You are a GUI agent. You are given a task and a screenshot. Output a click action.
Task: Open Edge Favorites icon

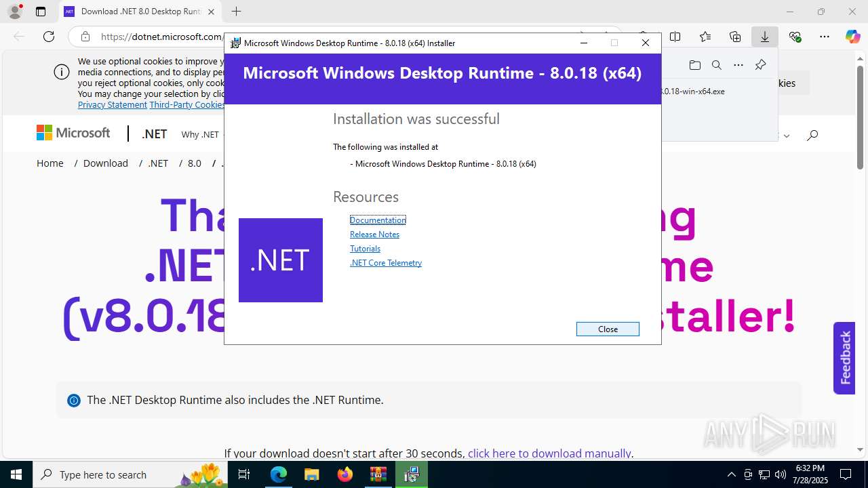pos(705,37)
